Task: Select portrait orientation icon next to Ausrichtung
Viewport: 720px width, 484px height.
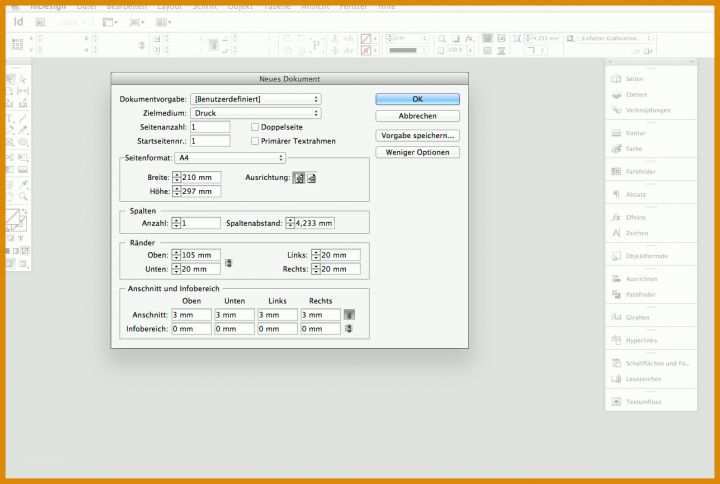Action: coord(299,178)
